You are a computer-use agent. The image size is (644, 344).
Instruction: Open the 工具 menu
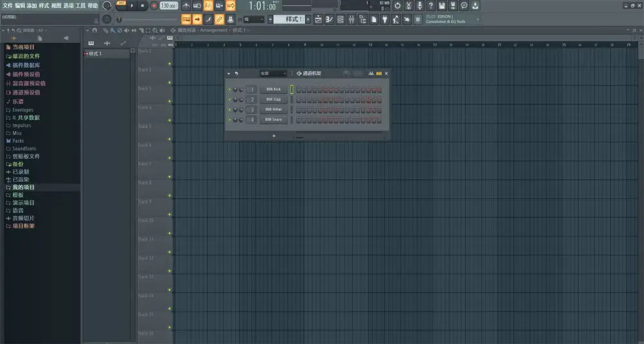(80, 6)
